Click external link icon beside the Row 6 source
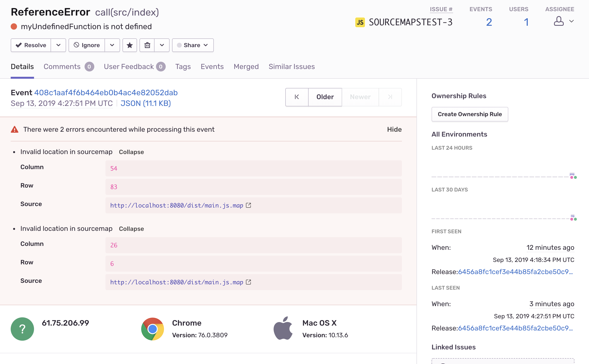 [x=249, y=282]
